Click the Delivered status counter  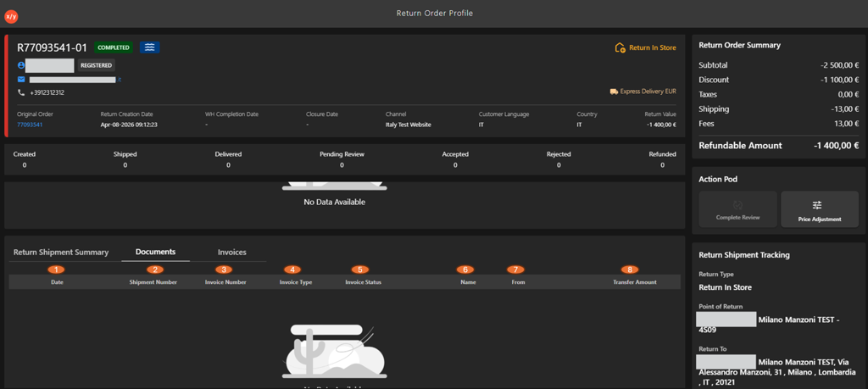(228, 159)
